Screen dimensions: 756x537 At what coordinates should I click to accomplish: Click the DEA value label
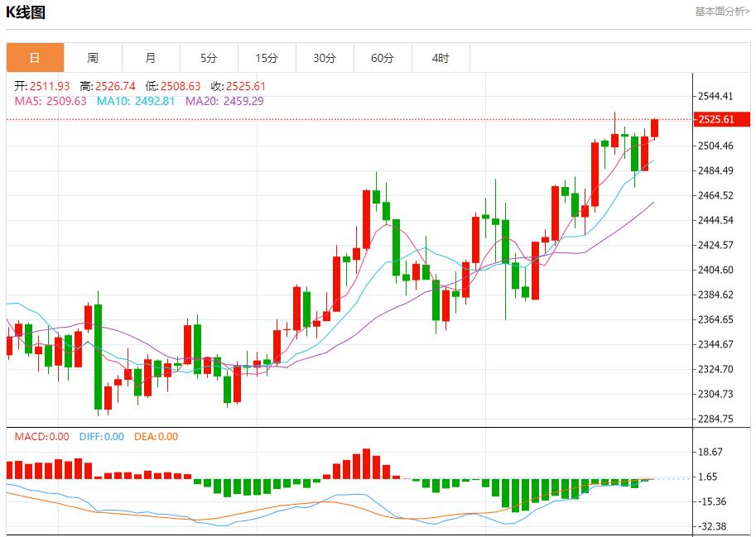tap(156, 436)
